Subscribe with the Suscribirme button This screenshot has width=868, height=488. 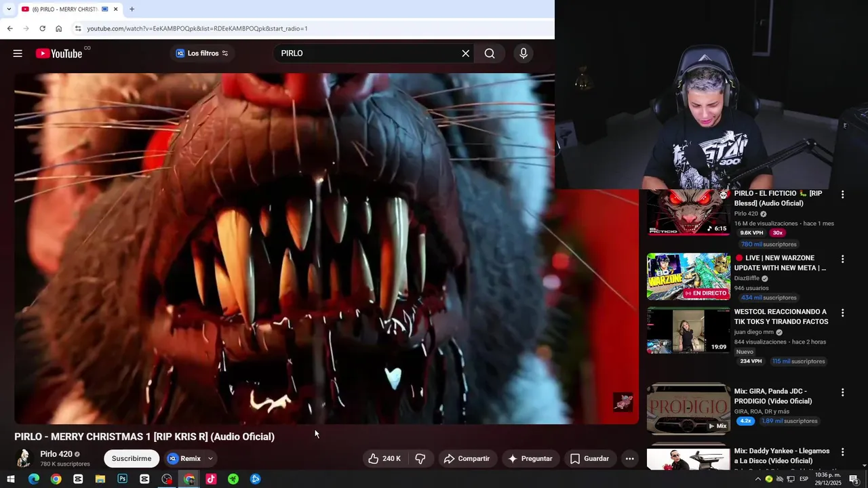132,459
